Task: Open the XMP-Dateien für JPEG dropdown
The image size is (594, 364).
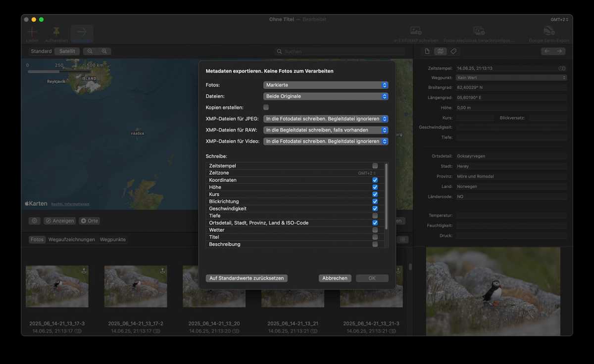Action: point(326,119)
